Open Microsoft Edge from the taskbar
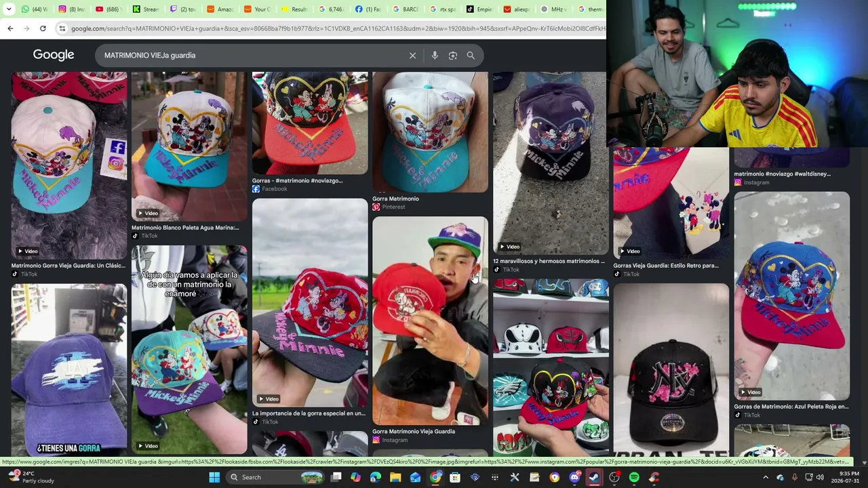This screenshot has width=868, height=488. [376, 477]
